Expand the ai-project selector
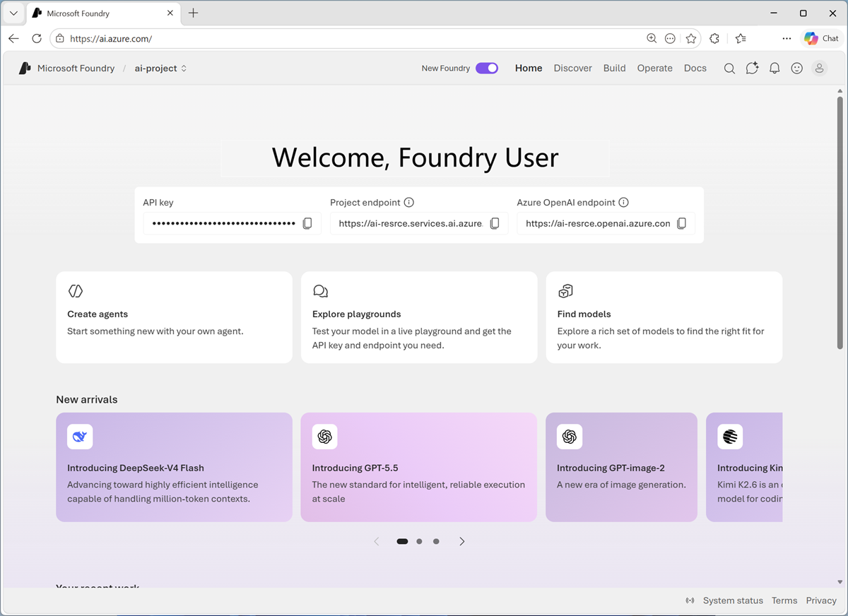 pyautogui.click(x=161, y=69)
